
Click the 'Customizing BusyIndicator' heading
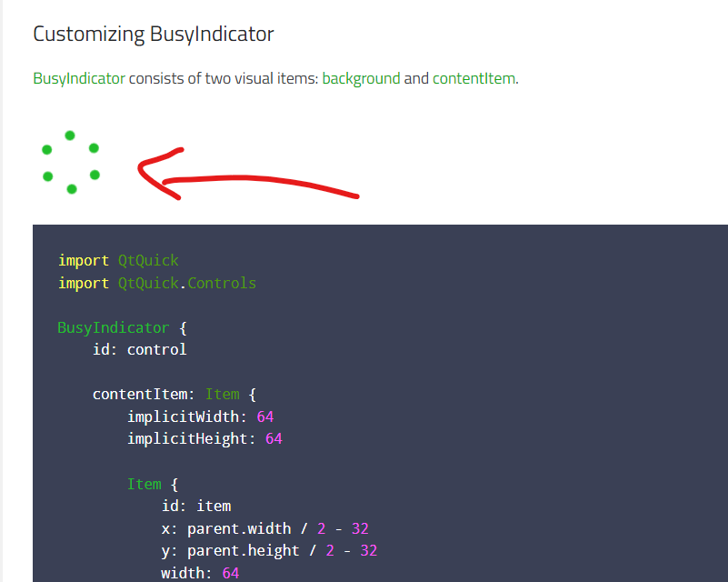pyautogui.click(x=154, y=35)
